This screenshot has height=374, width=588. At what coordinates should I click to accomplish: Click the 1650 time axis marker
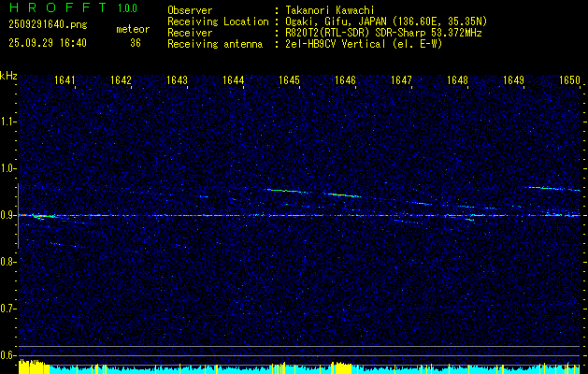point(569,79)
